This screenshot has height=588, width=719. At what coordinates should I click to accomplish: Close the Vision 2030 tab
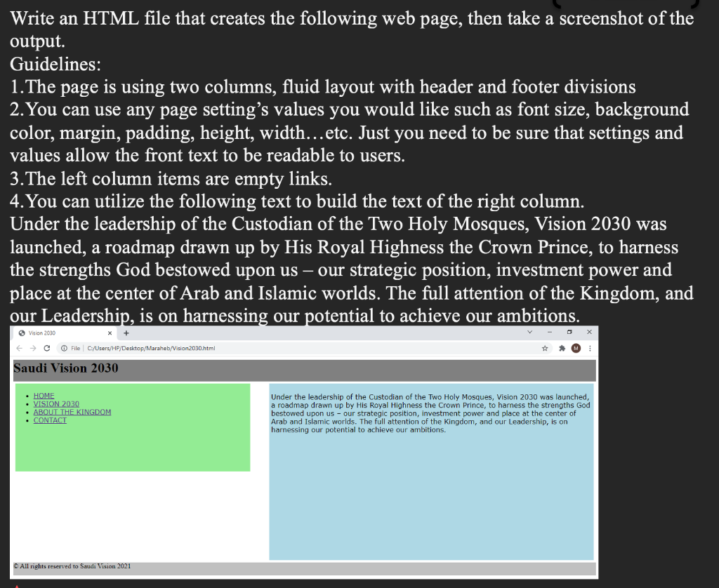110,333
